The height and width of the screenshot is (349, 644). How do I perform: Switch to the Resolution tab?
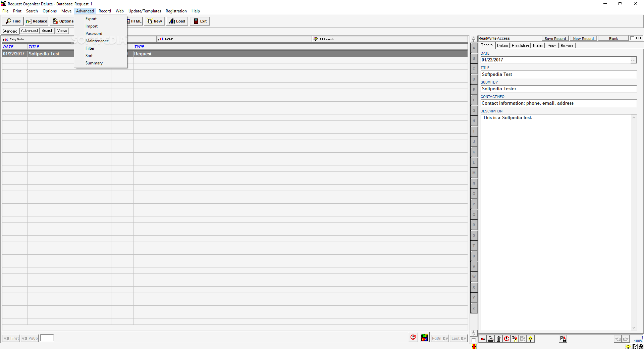pos(520,46)
